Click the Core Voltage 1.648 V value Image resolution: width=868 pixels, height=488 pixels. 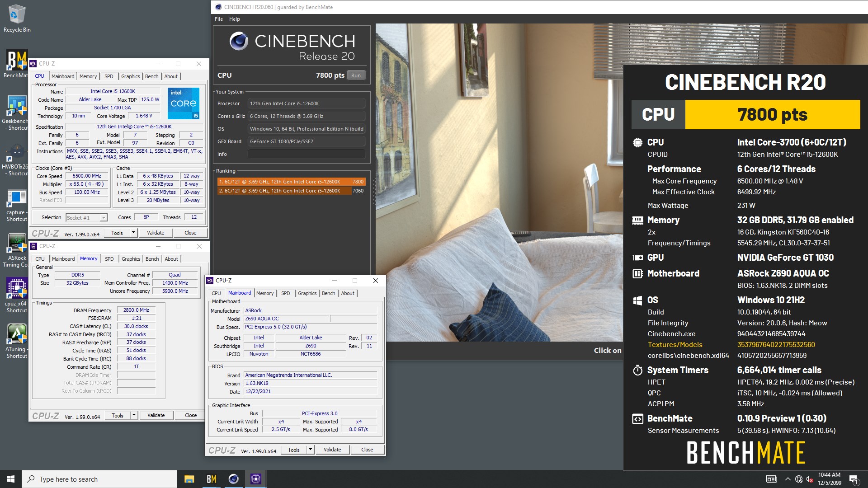144,116
